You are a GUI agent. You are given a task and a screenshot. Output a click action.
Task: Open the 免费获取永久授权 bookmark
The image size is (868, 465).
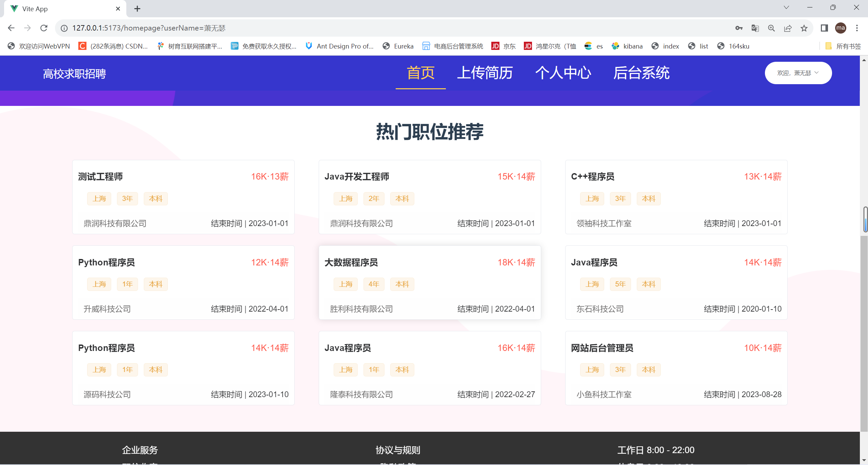tap(264, 46)
